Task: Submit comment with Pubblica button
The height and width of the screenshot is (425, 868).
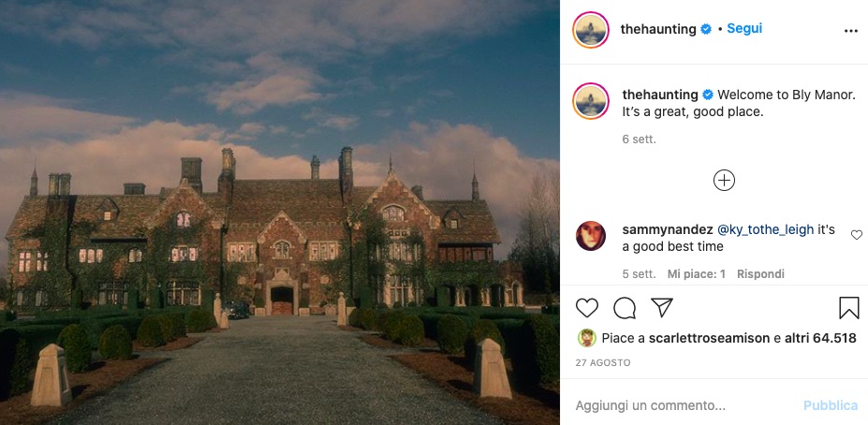Action: tap(831, 405)
